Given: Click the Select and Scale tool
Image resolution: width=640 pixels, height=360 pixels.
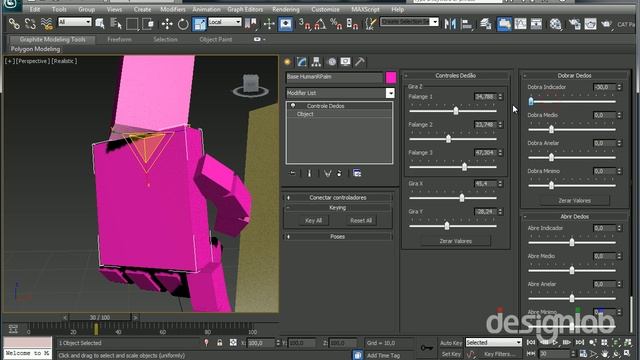Looking at the screenshot, I should 199,24.
